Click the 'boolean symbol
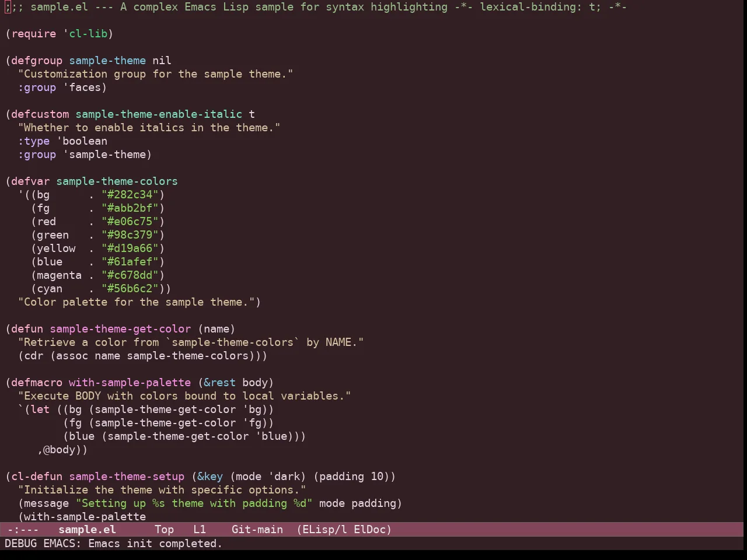 click(82, 141)
